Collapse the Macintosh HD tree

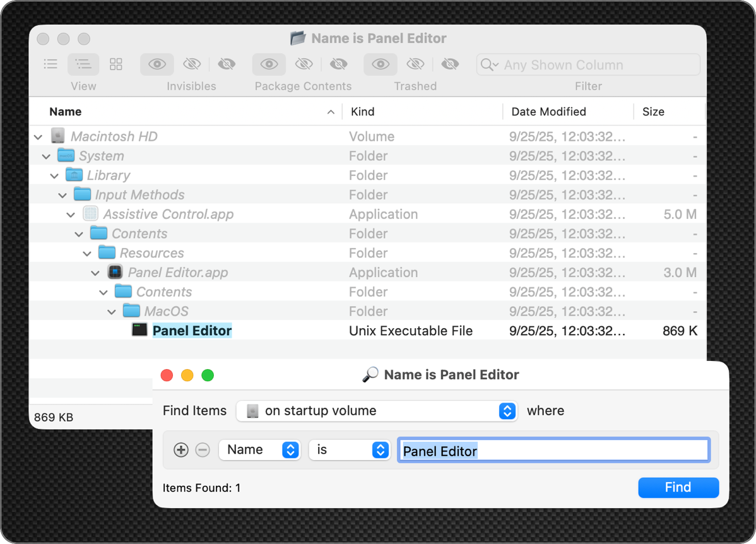pos(37,136)
